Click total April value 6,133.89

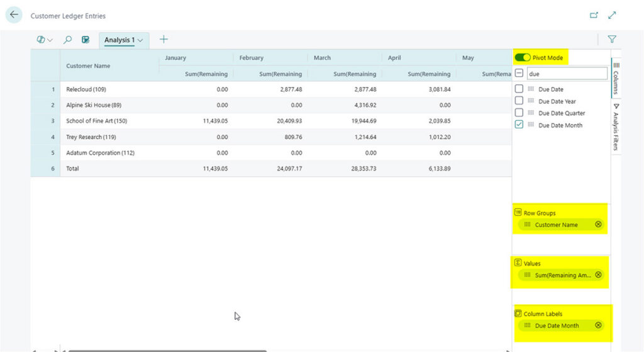(x=440, y=169)
